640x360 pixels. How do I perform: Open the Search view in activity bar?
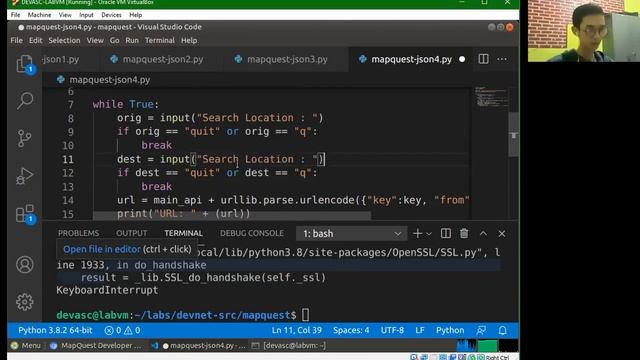pos(24,100)
